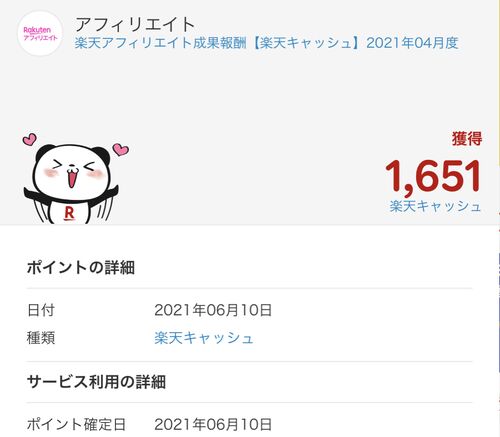This screenshot has height=437, width=500.
Task: Click the 楽天キャッシュ label below 1,651
Action: point(435,206)
